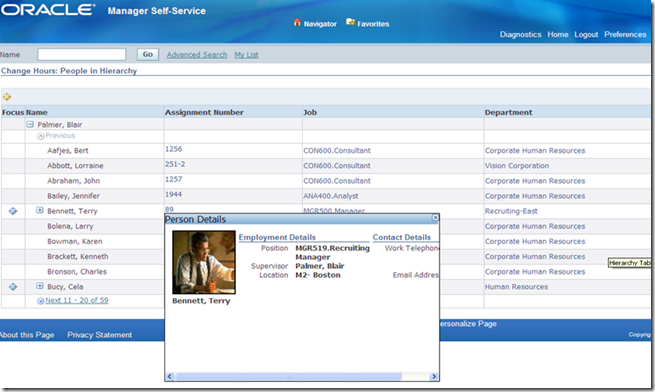Click the Recruiting-East department cell
The width and height of the screenshot is (655, 392).
tap(511, 211)
